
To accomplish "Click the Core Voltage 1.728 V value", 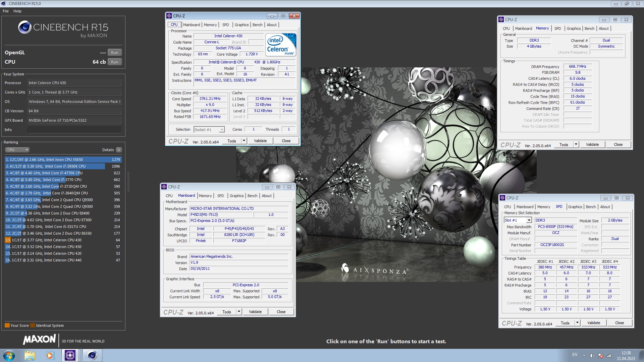I will click(x=252, y=54).
